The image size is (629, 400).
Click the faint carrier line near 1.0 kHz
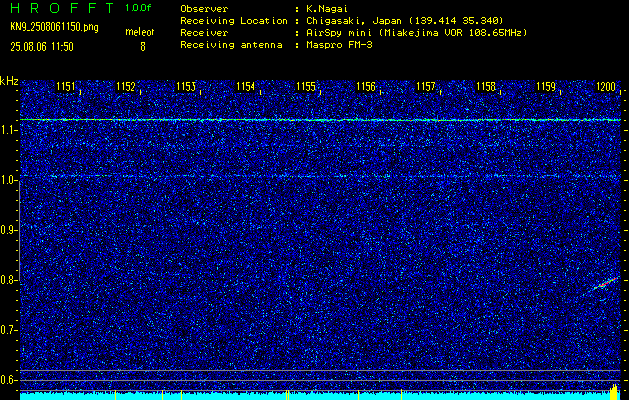320,176
